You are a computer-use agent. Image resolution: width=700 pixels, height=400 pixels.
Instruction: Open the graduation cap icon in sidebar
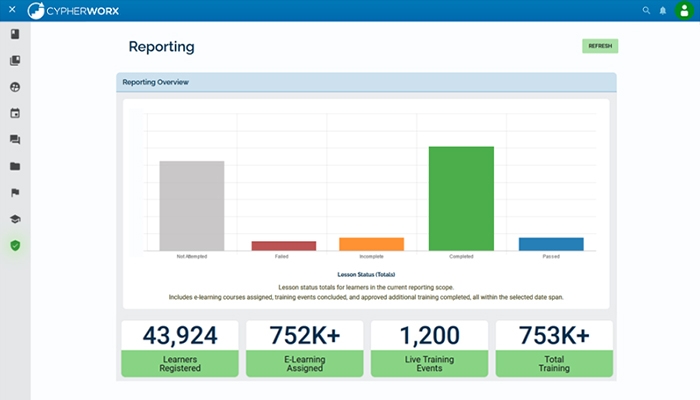[x=15, y=218]
